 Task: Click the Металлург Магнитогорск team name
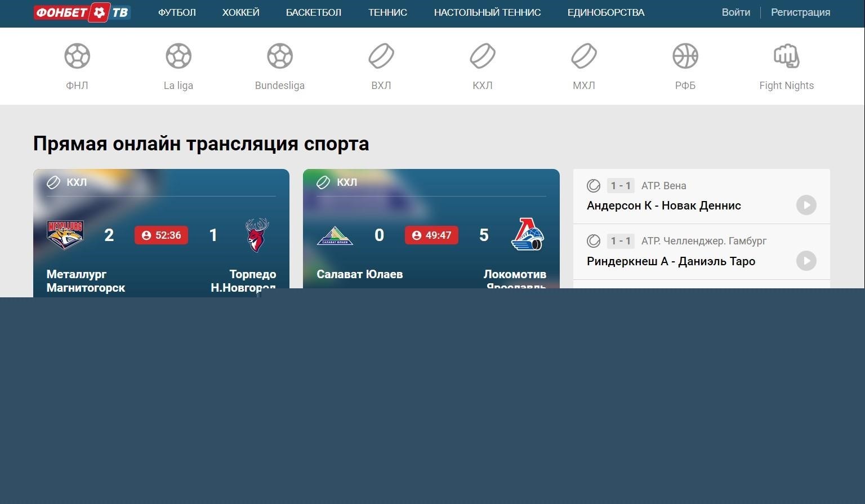tap(86, 281)
